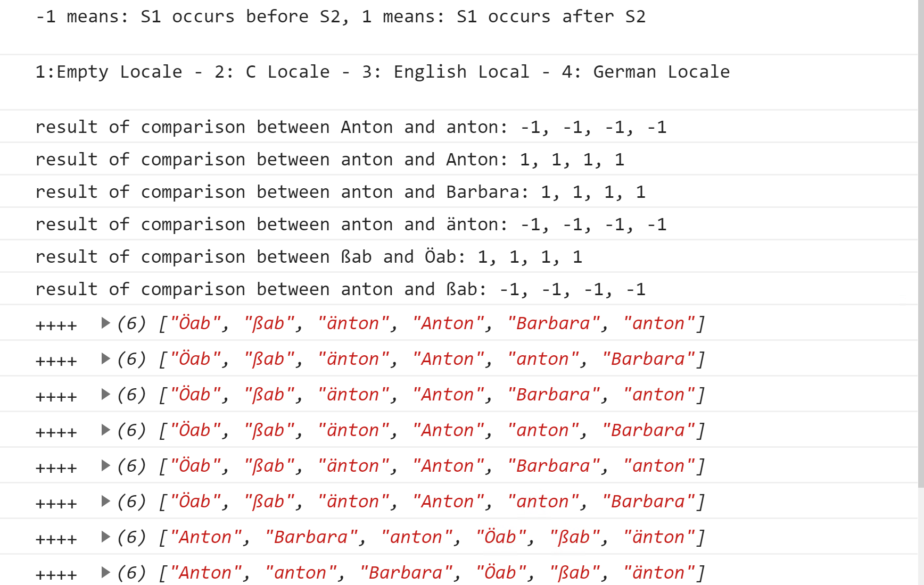924x585 pixels.
Task: Expand the last array starting Anton, anton
Action: 105,572
